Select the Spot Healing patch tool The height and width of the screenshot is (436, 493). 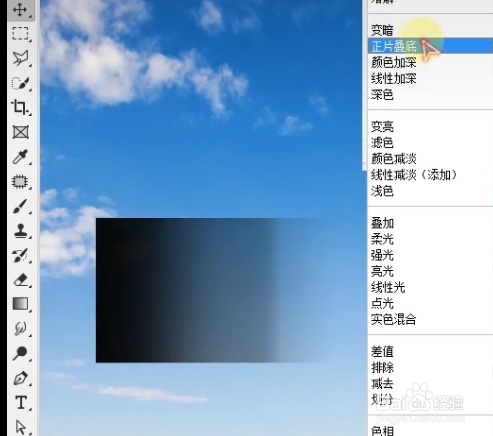20,182
